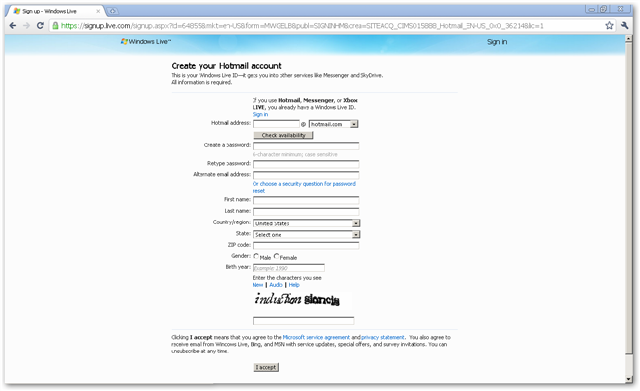This screenshot has width=640, height=391.
Task: Select the Female gender radio button
Action: [x=276, y=256]
